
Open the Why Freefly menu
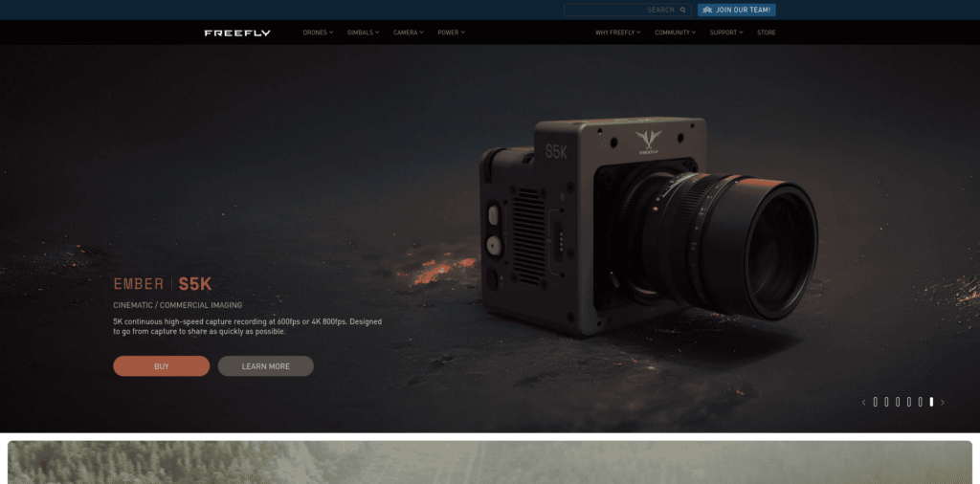618,33
